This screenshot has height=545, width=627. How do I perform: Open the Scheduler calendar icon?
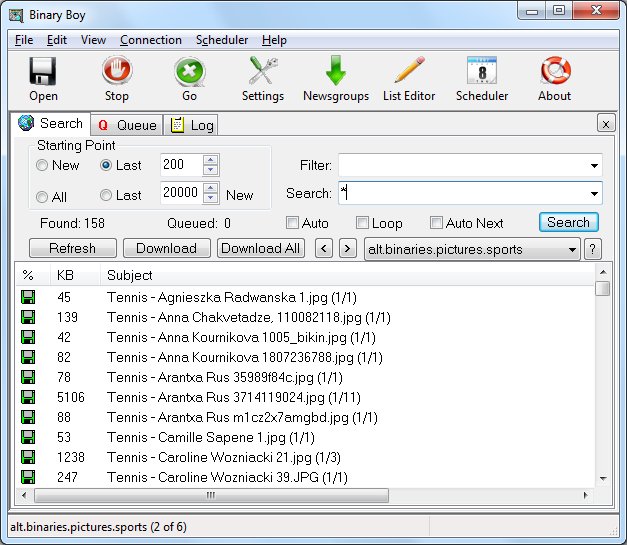[x=481, y=72]
